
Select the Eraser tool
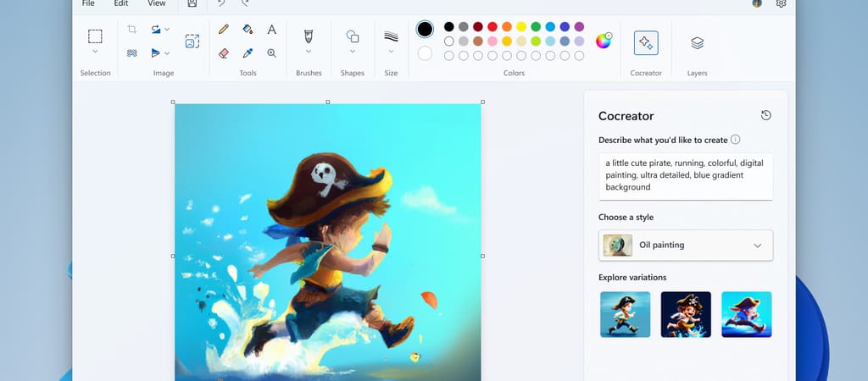224,52
